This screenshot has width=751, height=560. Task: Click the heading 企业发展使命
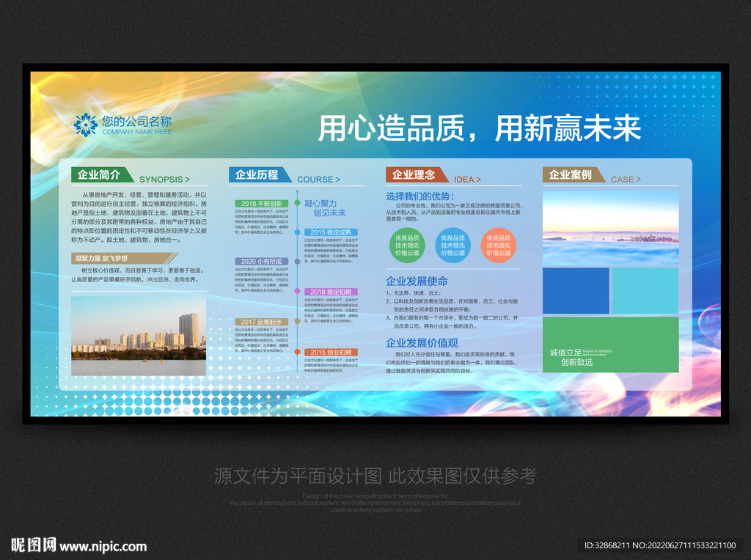[417, 281]
